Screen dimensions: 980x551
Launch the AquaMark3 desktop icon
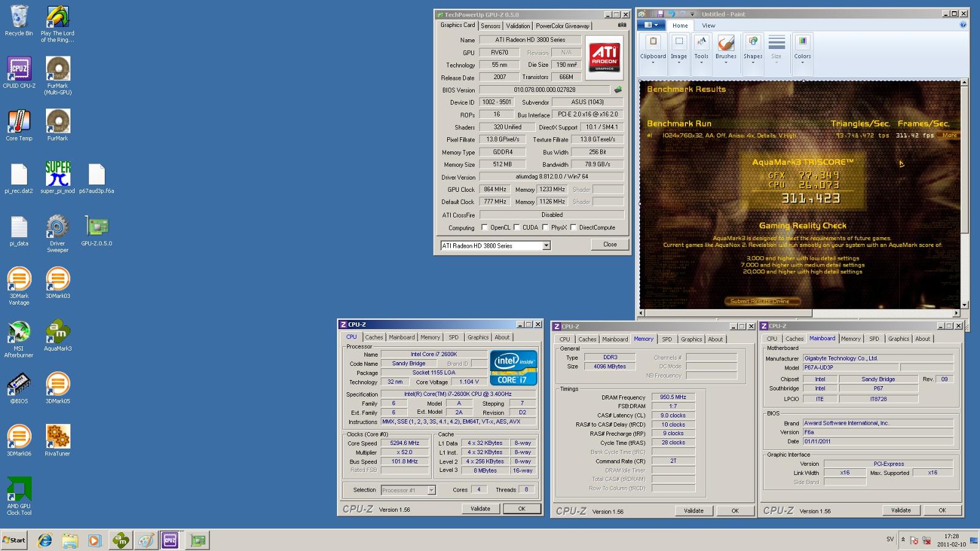(58, 336)
